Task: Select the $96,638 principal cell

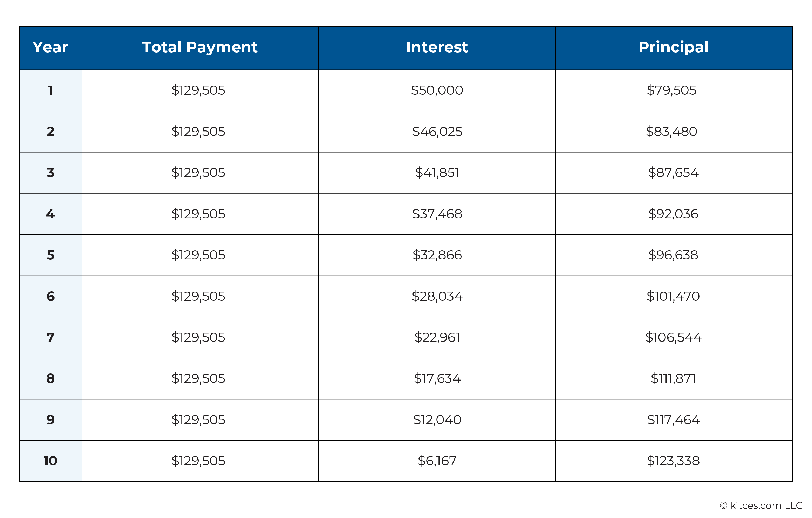Action: [x=673, y=255]
